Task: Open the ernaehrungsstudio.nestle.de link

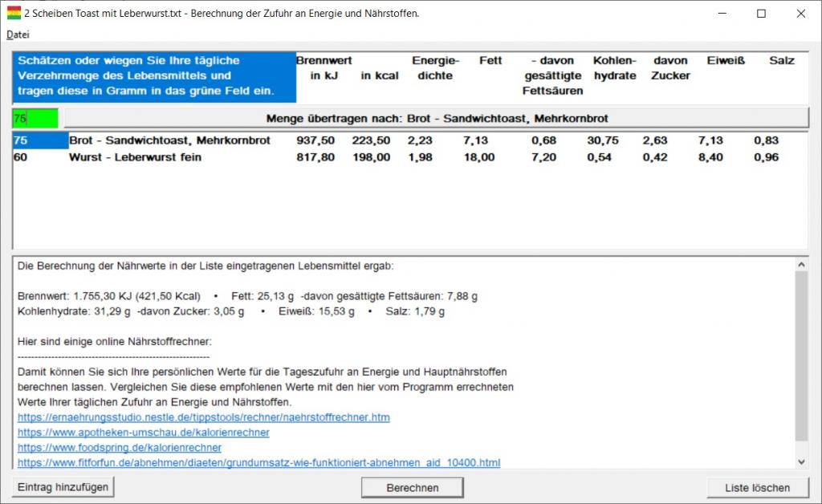Action: 203,417
